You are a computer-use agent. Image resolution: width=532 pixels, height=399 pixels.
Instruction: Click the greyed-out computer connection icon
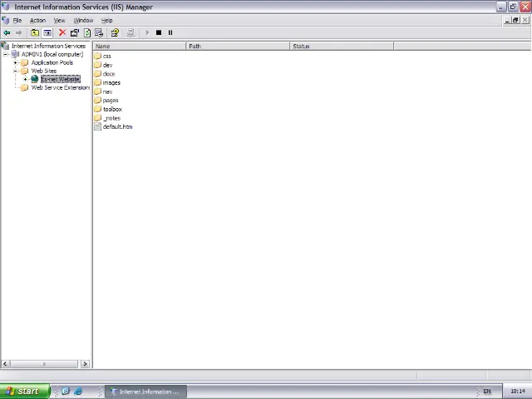[x=131, y=32]
